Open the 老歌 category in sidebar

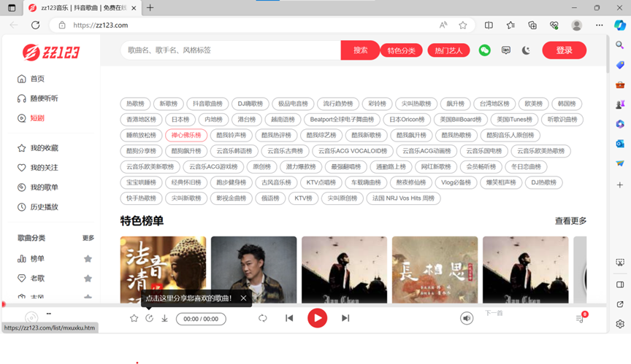pyautogui.click(x=31, y=279)
